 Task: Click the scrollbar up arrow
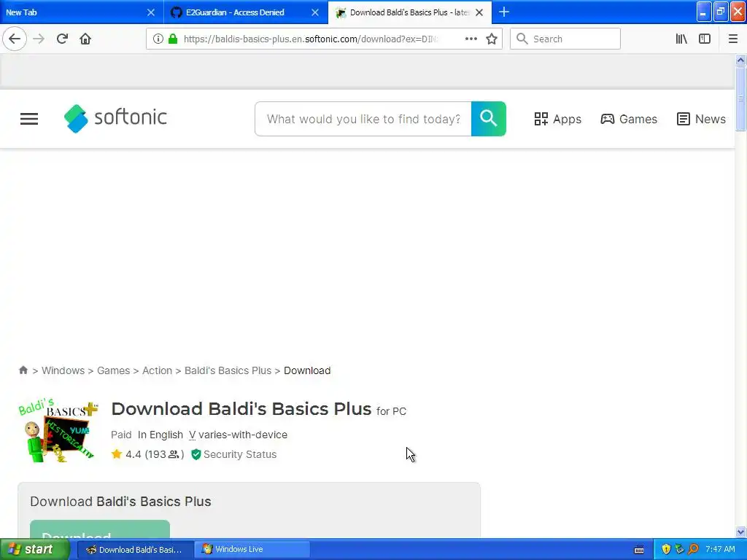pyautogui.click(x=740, y=60)
